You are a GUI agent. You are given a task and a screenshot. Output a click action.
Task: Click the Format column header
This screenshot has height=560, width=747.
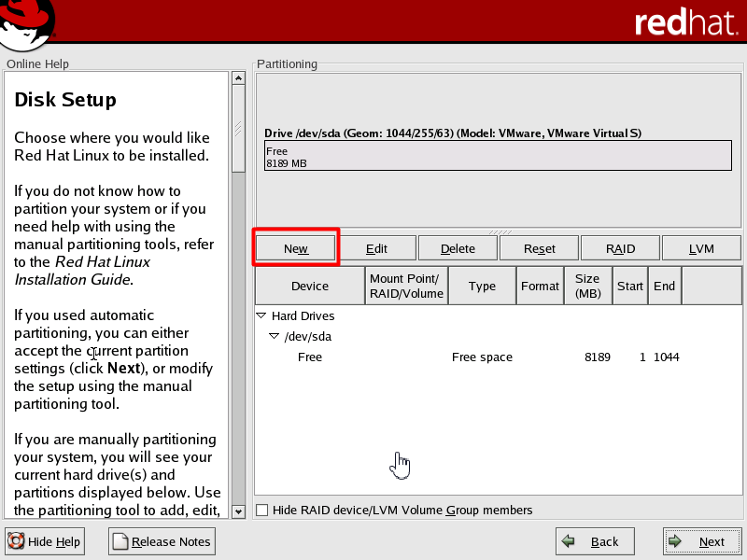[540, 286]
